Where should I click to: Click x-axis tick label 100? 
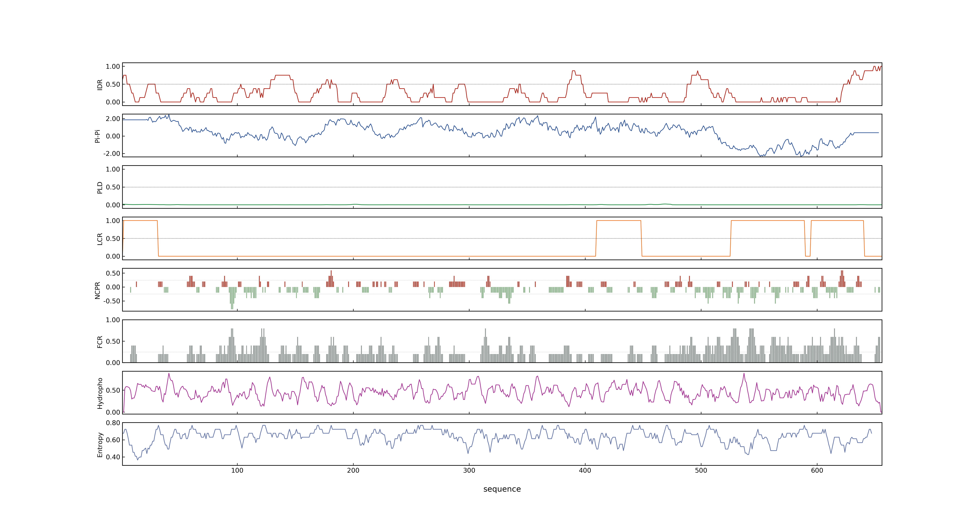pos(237,470)
